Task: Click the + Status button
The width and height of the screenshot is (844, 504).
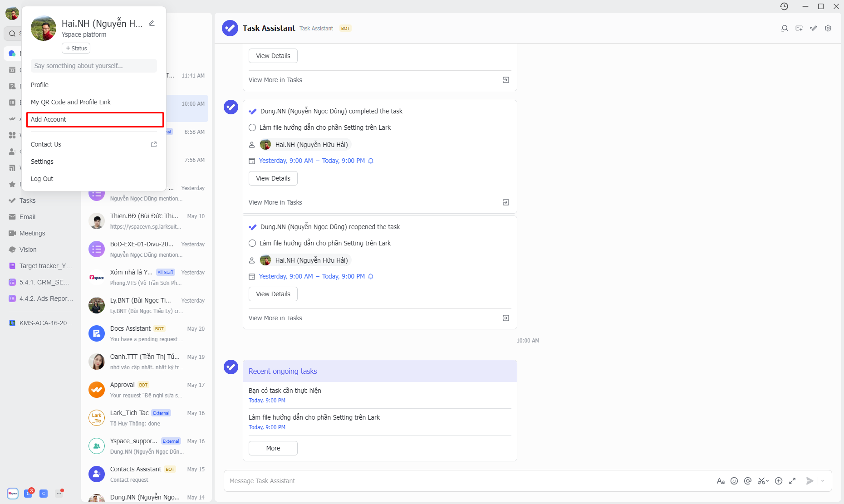Action: click(x=76, y=48)
